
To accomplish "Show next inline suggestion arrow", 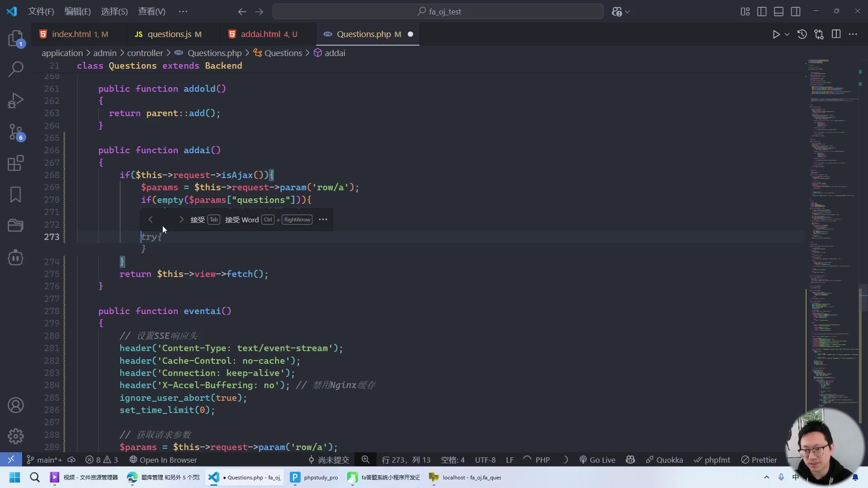I will [181, 220].
